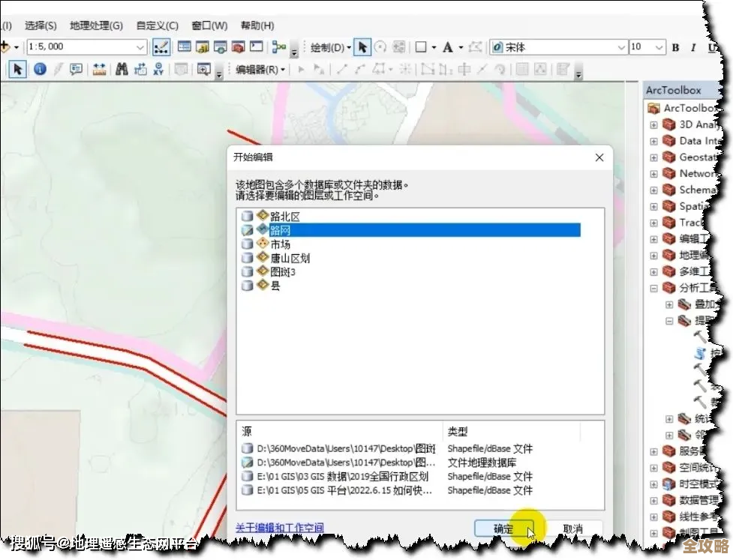The width and height of the screenshot is (733, 560).
Task: Select the Find tool with binoculars icon
Action: (122, 69)
